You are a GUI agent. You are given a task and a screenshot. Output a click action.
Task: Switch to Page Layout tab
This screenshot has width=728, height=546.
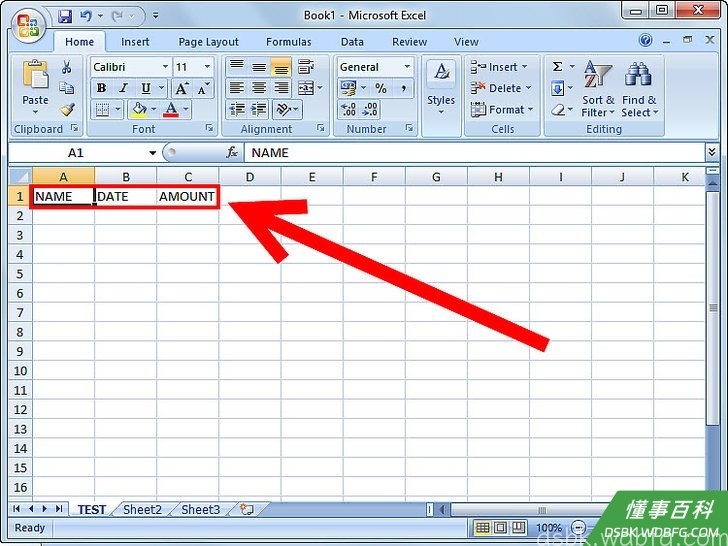208,42
